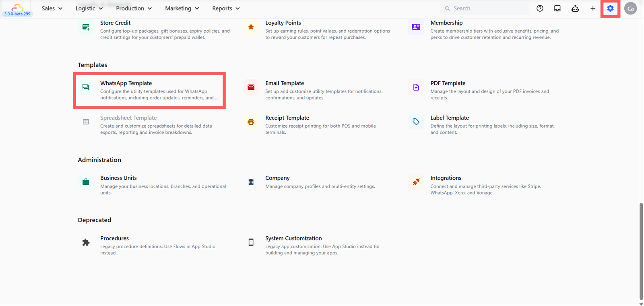Click the page vertical scrollbar thumb
The image size is (644, 306).
pos(641,251)
